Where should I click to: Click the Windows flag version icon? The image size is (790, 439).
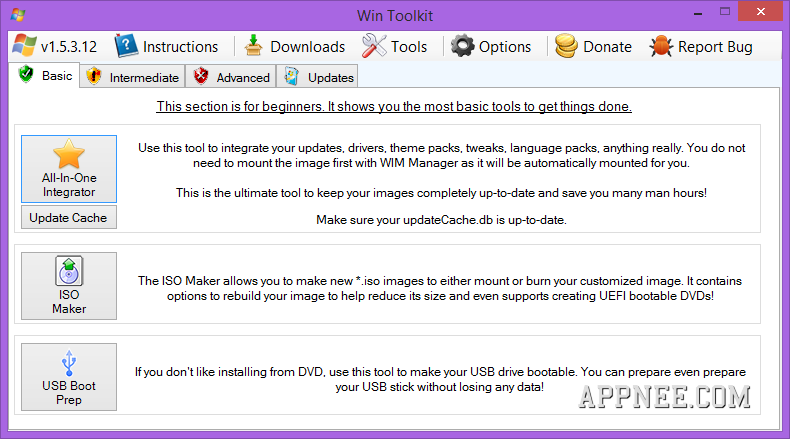pyautogui.click(x=24, y=46)
